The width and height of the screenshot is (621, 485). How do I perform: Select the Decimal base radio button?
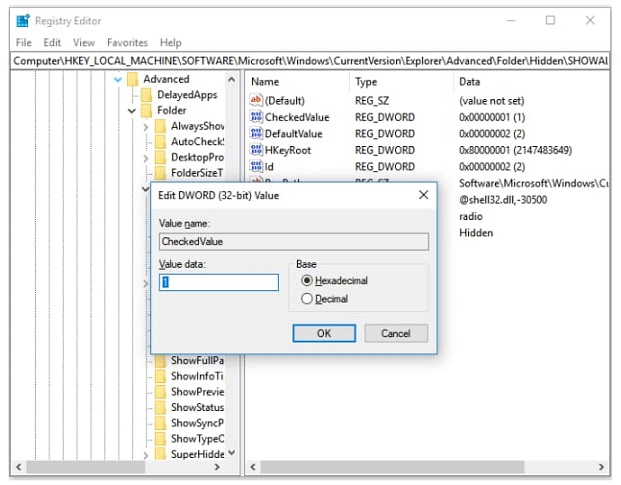307,299
